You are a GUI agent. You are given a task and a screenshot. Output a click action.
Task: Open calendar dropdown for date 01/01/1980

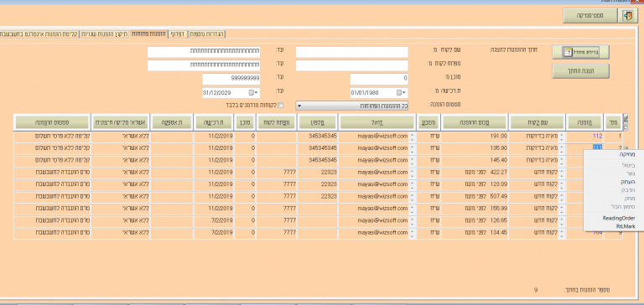point(401,93)
